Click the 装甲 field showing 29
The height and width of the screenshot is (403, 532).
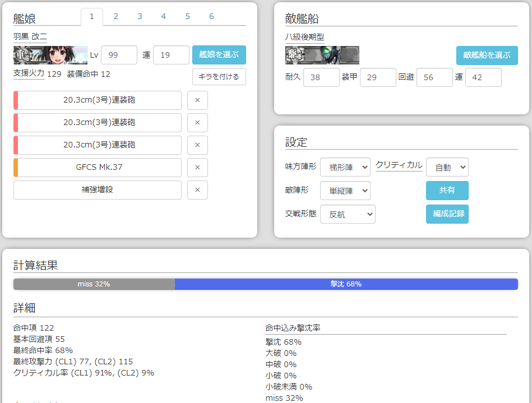[378, 77]
